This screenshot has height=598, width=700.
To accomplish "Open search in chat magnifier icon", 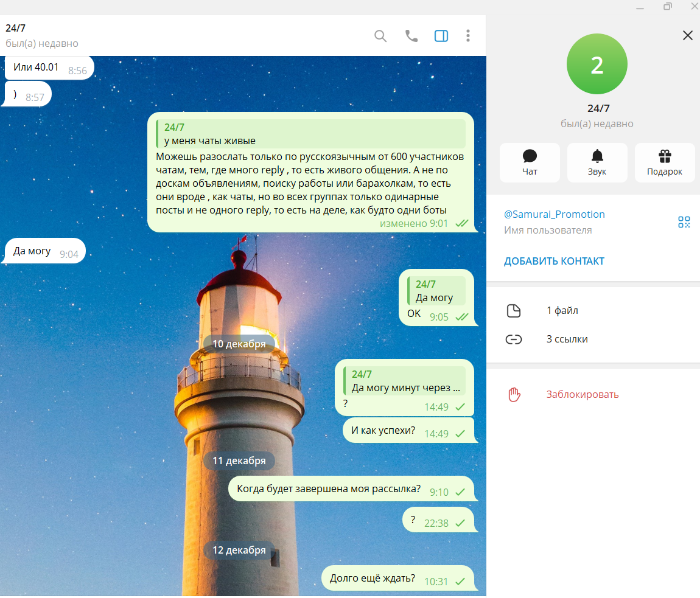I will [x=380, y=36].
